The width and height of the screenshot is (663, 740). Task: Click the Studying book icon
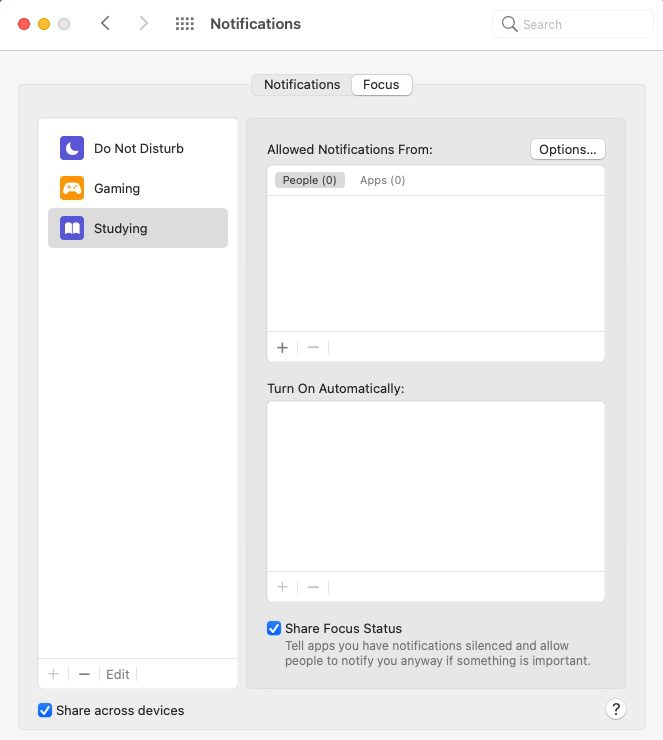coord(72,228)
